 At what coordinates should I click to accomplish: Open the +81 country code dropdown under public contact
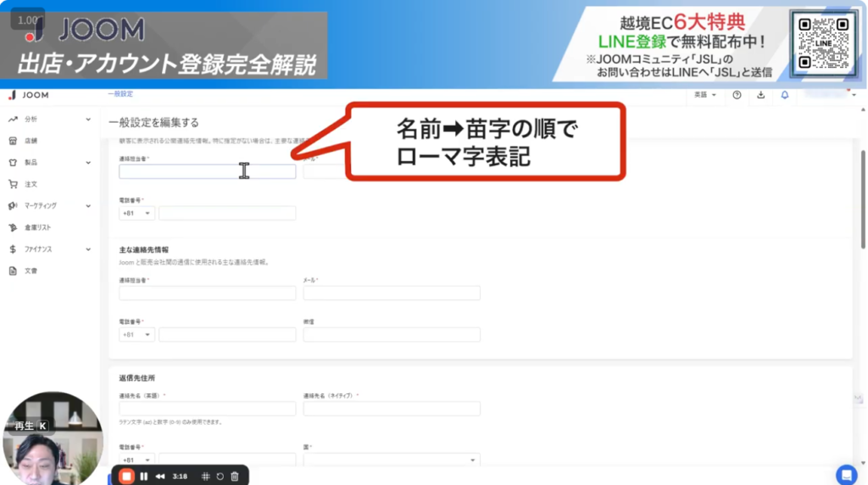click(x=137, y=214)
